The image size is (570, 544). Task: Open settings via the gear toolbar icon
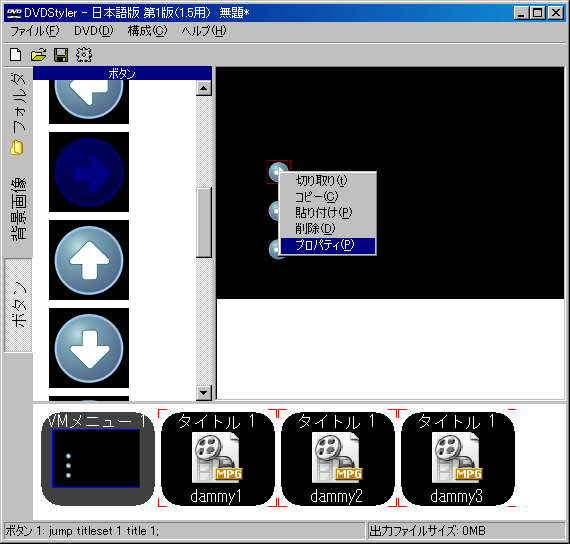click(x=84, y=55)
